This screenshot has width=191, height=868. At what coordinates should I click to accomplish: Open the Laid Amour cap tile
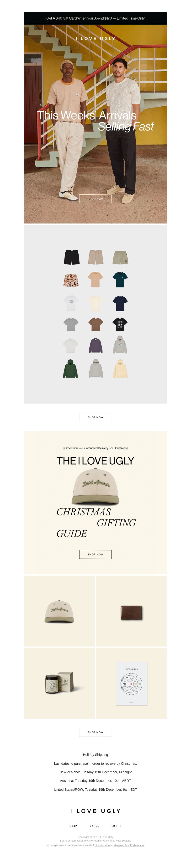click(x=59, y=611)
